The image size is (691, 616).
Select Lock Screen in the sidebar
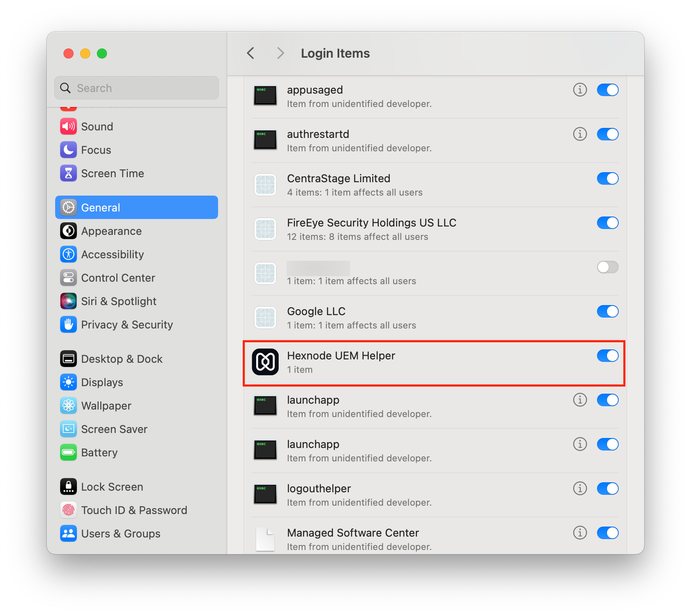click(x=137, y=487)
